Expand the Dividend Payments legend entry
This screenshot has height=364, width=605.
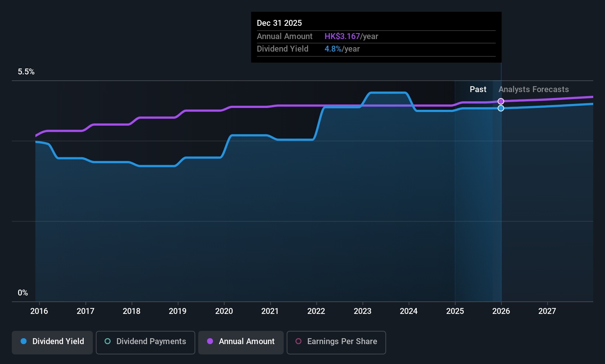[x=145, y=342]
